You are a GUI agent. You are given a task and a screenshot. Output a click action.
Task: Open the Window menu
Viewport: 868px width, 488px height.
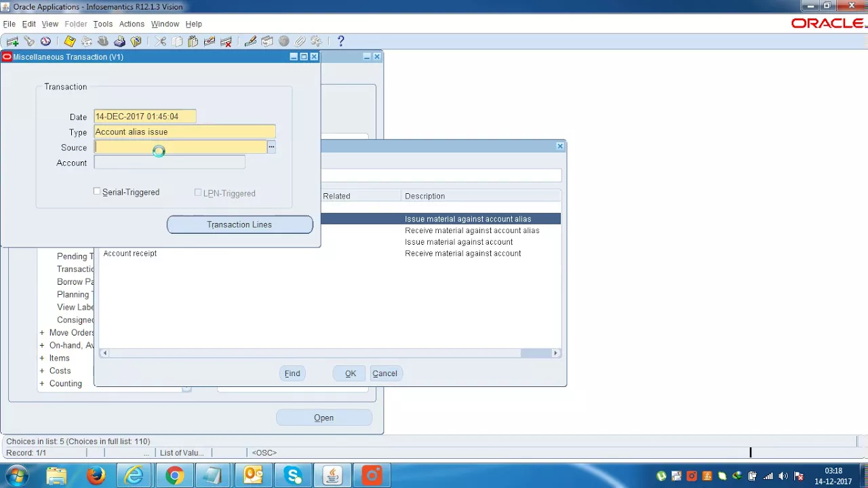[165, 24]
